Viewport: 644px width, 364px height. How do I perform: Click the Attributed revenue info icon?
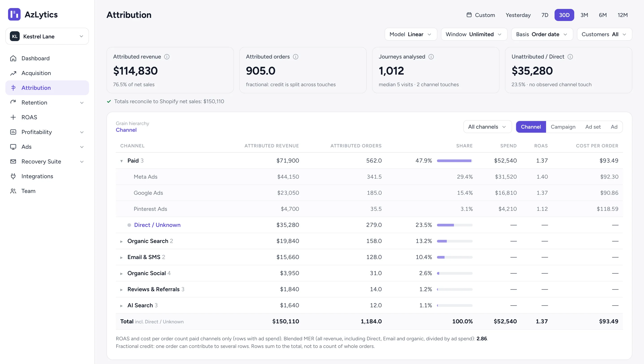click(x=167, y=57)
